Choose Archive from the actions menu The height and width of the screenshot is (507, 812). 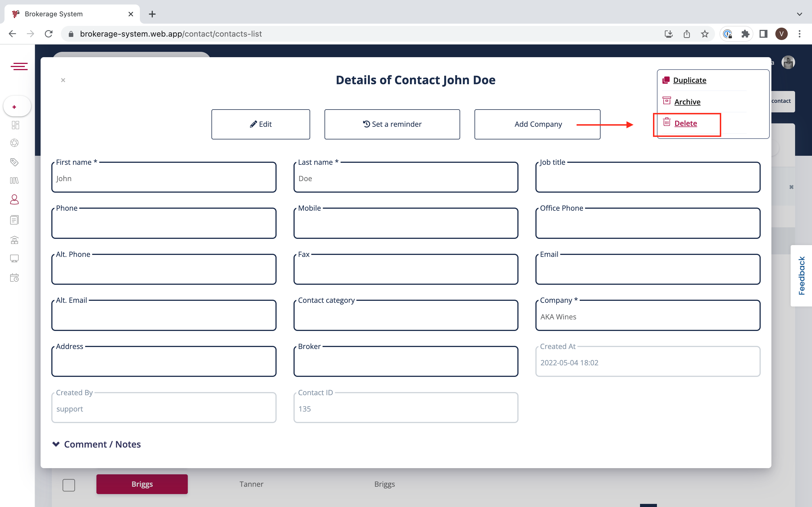(687, 102)
